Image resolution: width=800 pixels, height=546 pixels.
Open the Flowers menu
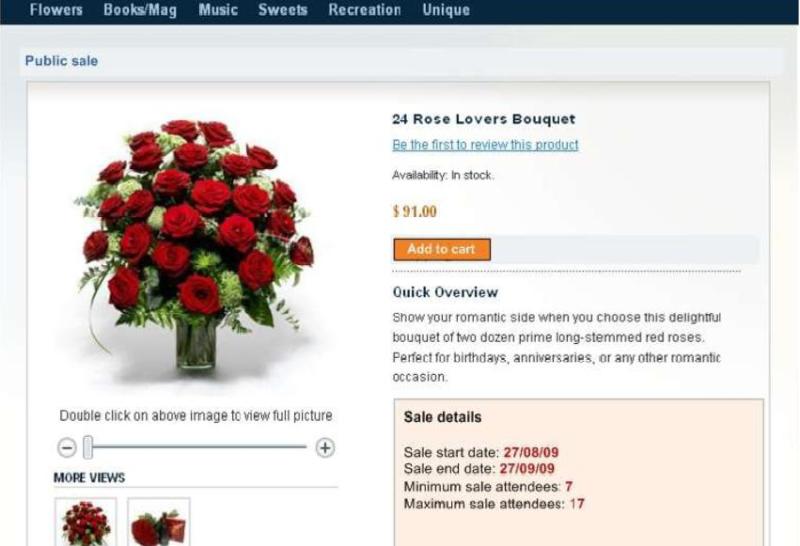(x=56, y=10)
